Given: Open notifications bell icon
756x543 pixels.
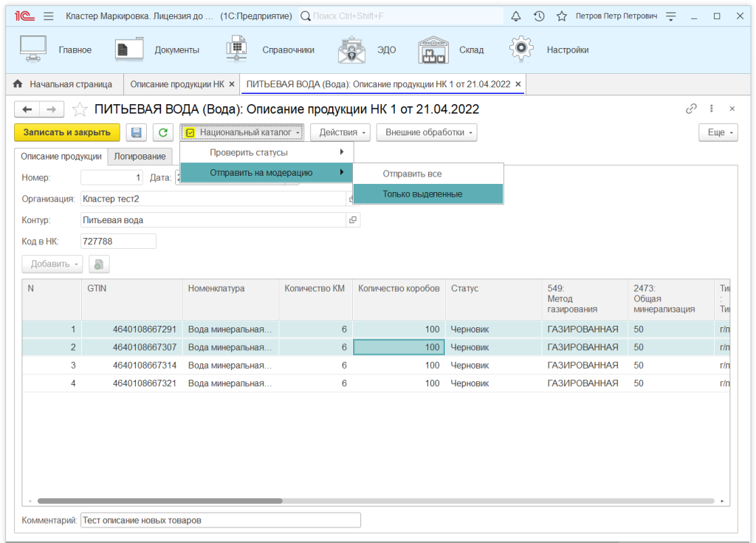Looking at the screenshot, I should 515,16.
